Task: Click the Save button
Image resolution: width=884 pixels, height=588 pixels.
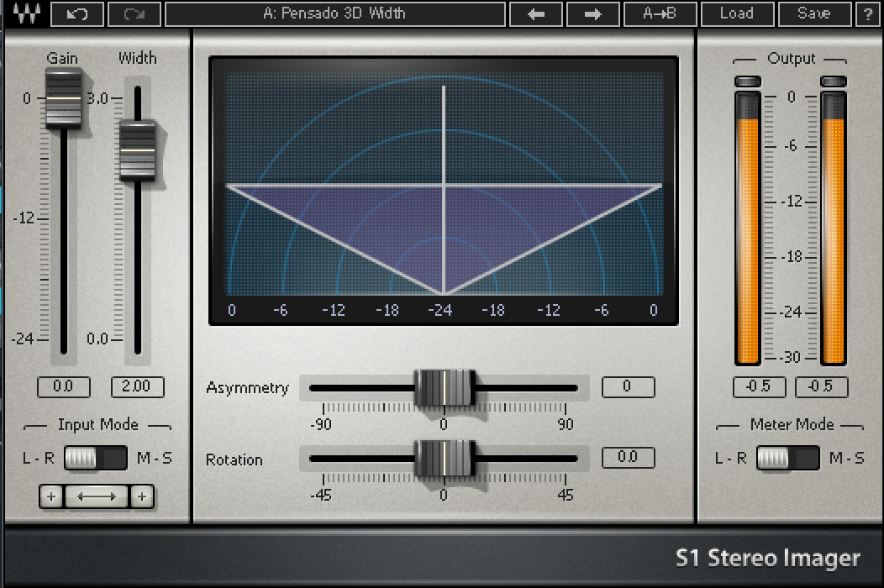Action: (814, 13)
